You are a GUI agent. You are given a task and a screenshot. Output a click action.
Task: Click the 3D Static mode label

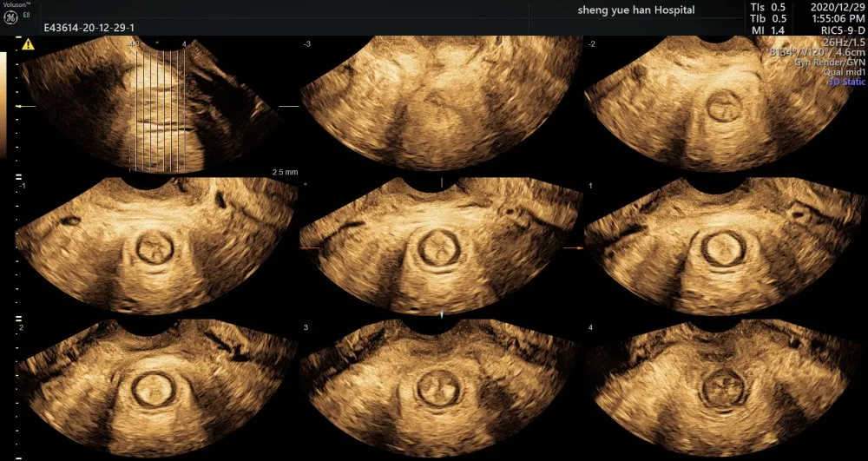tap(847, 82)
